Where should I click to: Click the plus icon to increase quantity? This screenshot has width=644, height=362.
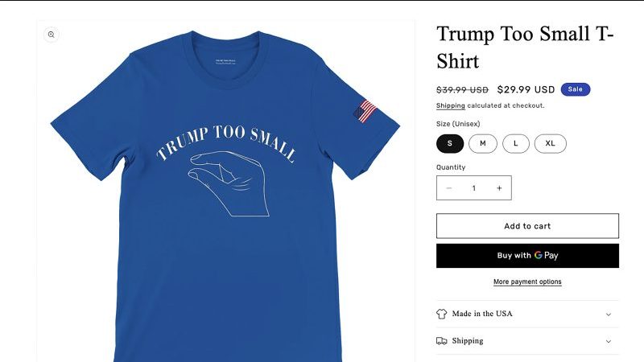(x=499, y=188)
